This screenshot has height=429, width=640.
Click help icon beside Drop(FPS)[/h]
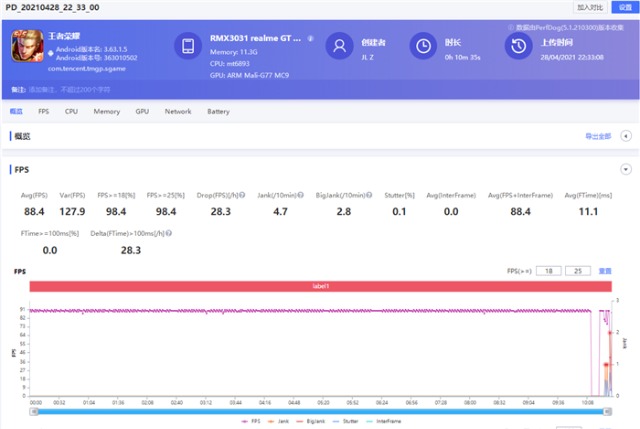(x=242, y=195)
